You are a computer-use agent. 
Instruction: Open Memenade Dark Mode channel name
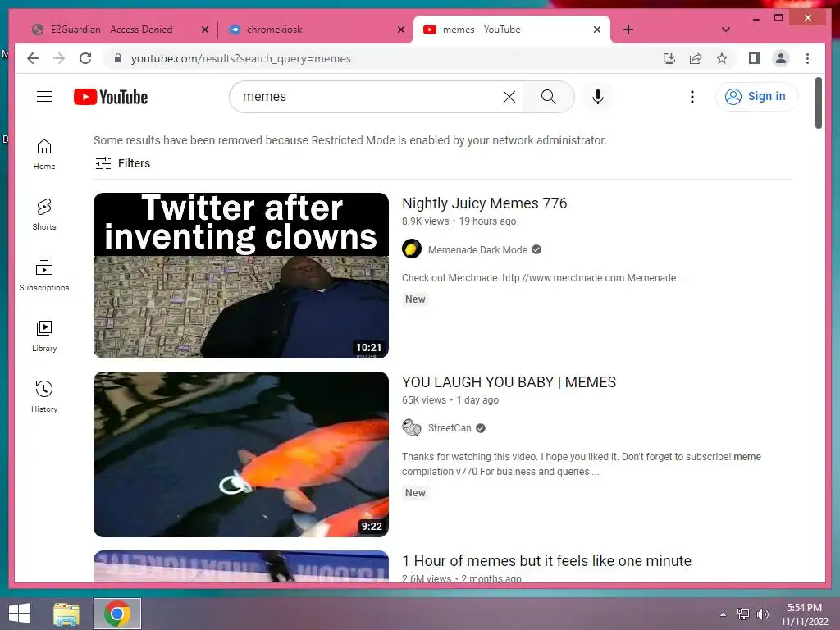click(x=477, y=249)
